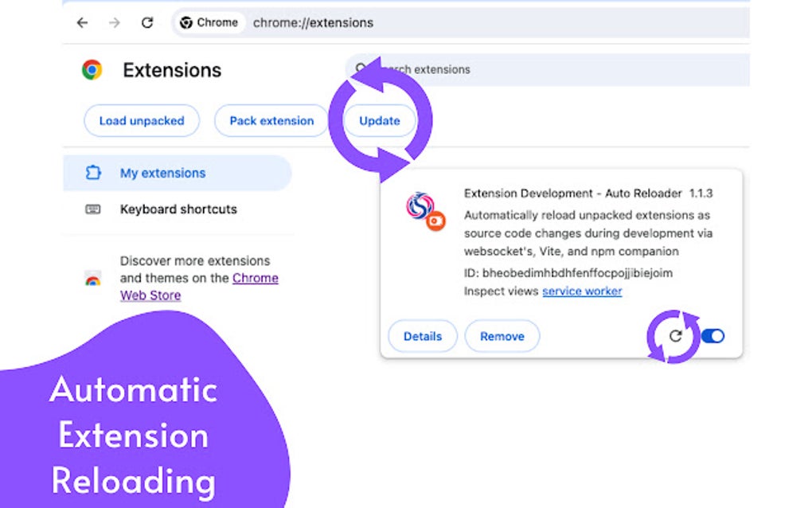Remove the Auto Reloader extension
The width and height of the screenshot is (812, 508).
[502, 336]
